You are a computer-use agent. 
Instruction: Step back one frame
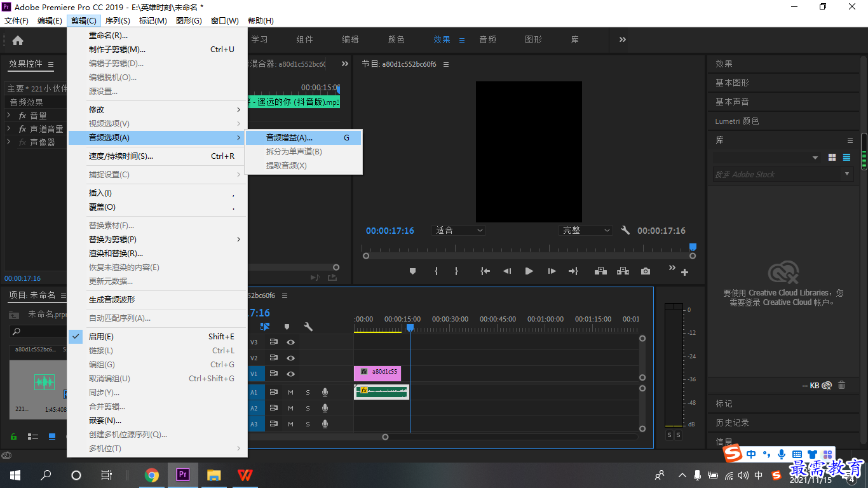(x=507, y=271)
